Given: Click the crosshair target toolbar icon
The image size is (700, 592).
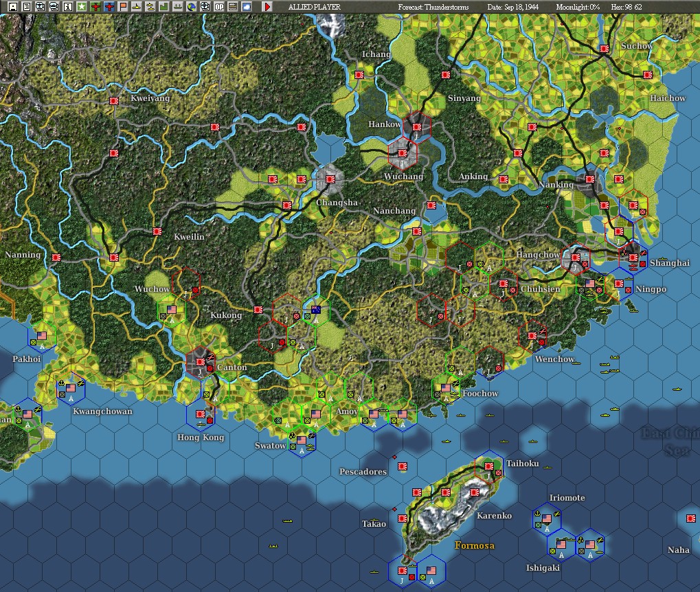Looking at the screenshot, I should [x=205, y=7].
